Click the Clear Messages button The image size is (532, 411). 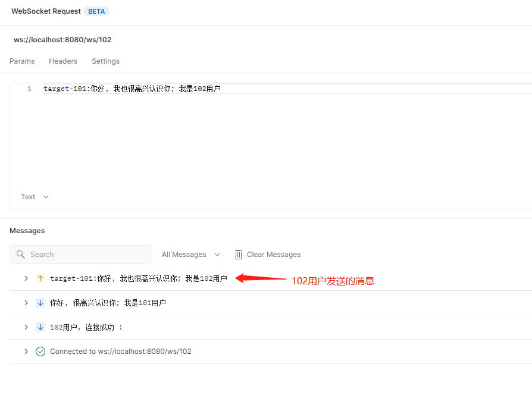pyautogui.click(x=274, y=254)
